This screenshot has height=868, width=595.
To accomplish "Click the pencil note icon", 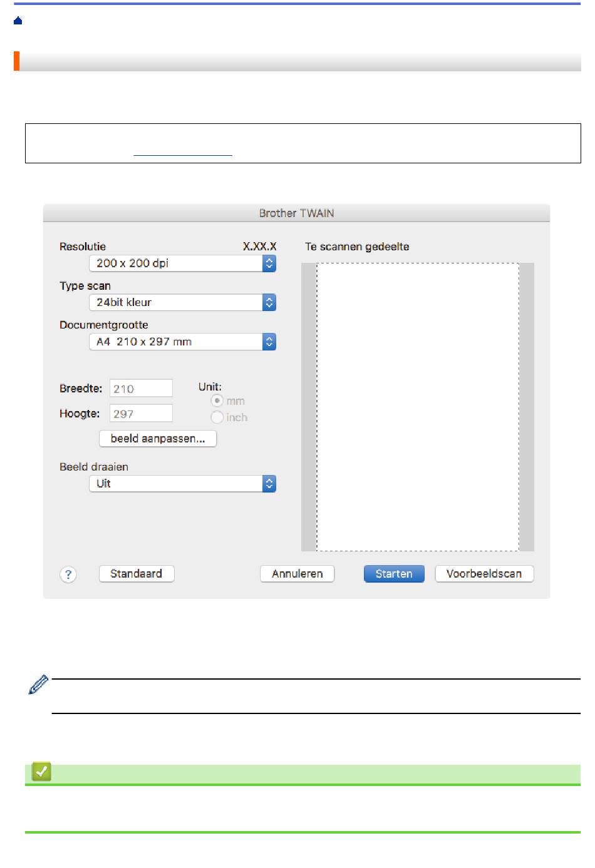I will (x=38, y=685).
